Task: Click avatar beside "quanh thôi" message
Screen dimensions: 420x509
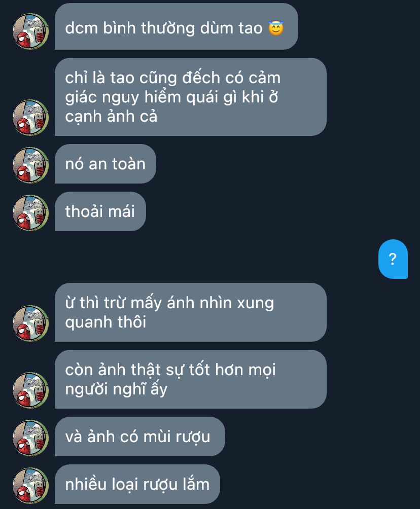Action: click(x=30, y=323)
